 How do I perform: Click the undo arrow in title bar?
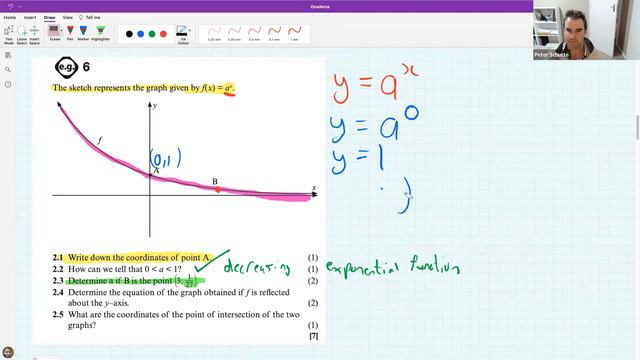click(x=11, y=6)
